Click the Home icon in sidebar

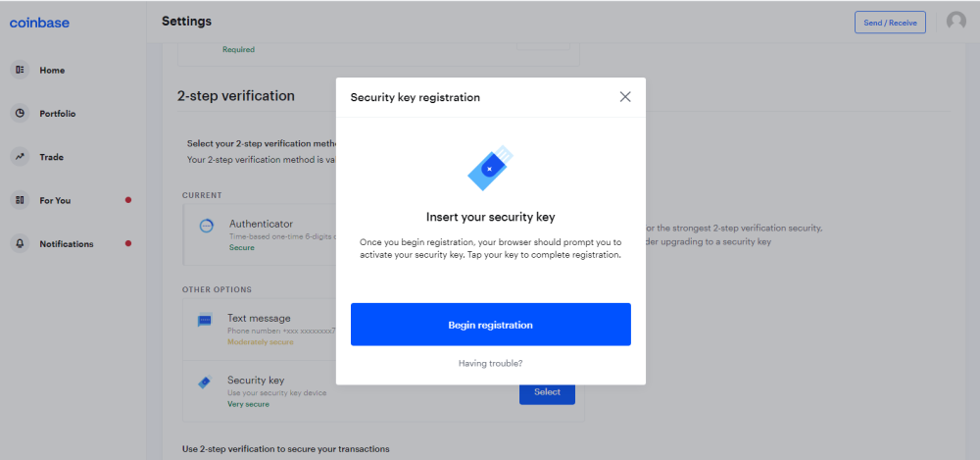click(x=20, y=71)
